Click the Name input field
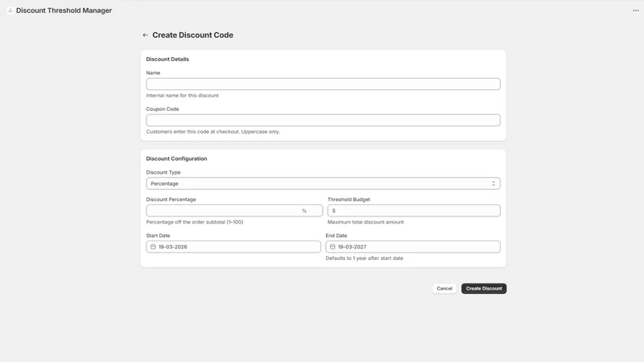Image resolution: width=644 pixels, height=362 pixels. pos(323,84)
